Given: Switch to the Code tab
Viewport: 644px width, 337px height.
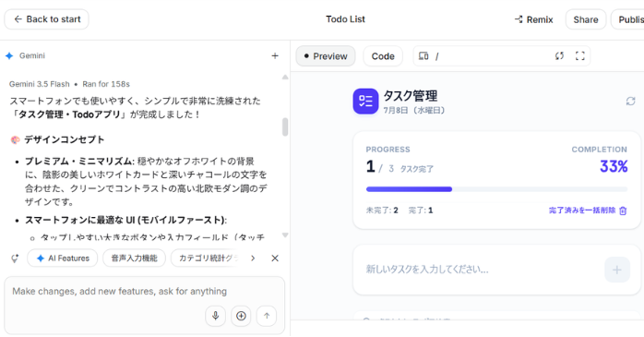Looking at the screenshot, I should point(383,56).
